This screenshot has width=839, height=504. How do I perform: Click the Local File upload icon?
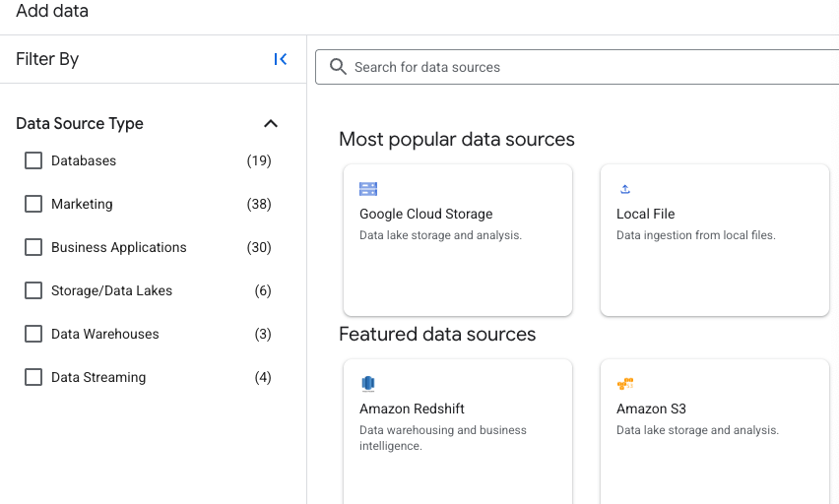(624, 189)
